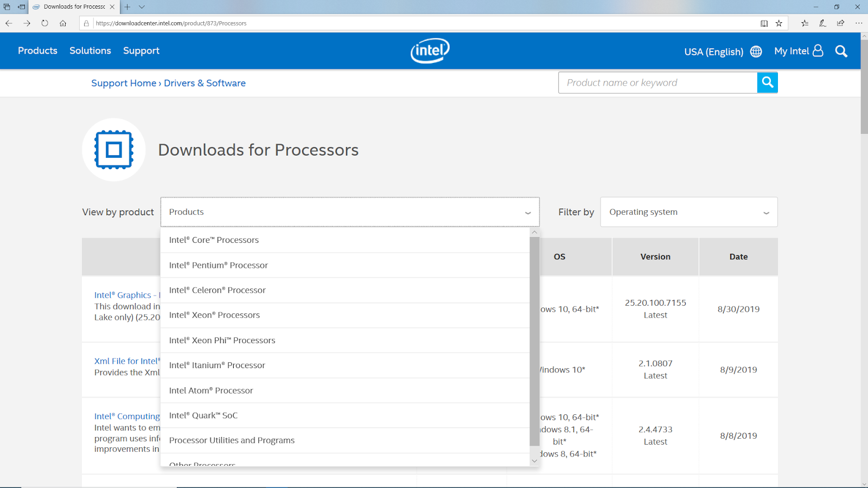Open the browser share icon
The height and width of the screenshot is (488, 868).
pyautogui.click(x=840, y=23)
